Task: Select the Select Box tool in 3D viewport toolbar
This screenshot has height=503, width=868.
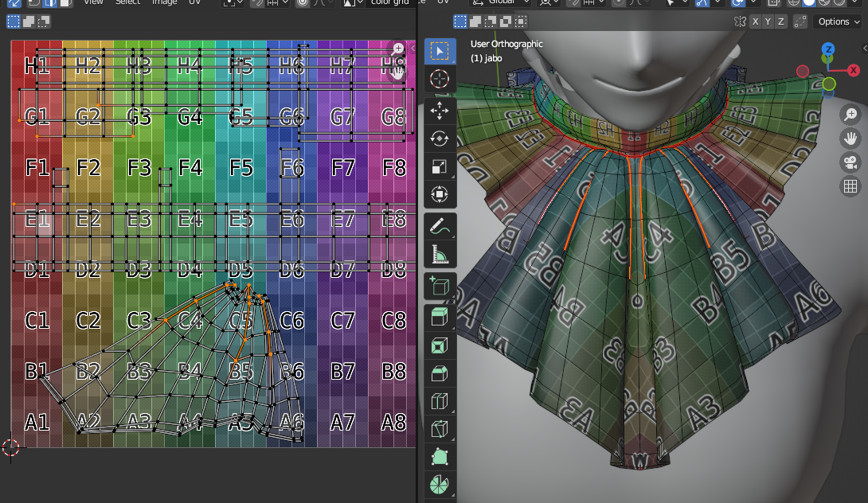Action: pos(440,52)
